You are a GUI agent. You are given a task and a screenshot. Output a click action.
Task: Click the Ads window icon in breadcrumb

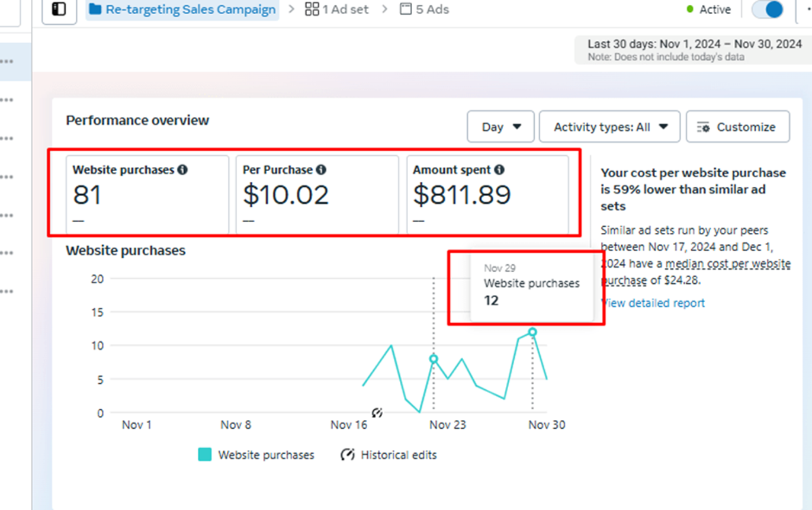pyautogui.click(x=406, y=9)
